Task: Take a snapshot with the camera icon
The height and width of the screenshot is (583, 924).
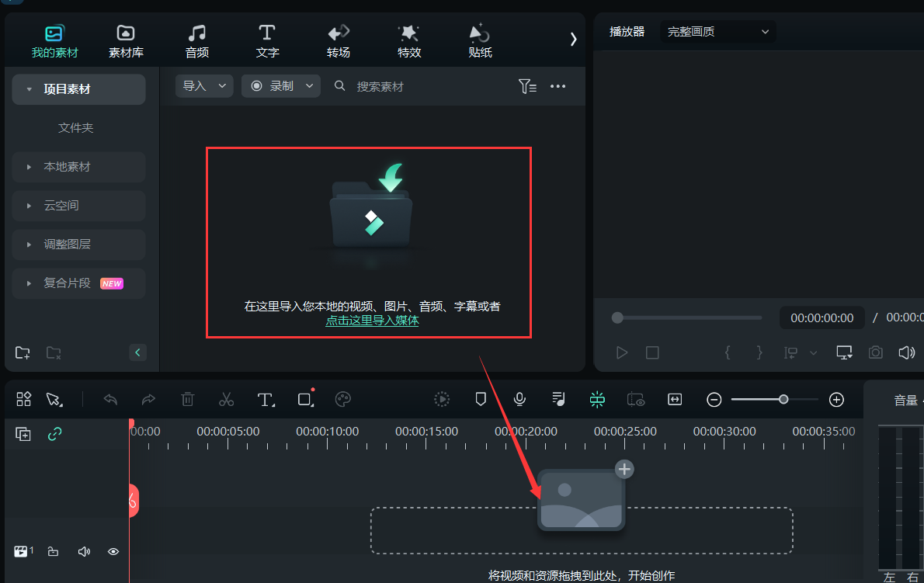Action: click(876, 352)
